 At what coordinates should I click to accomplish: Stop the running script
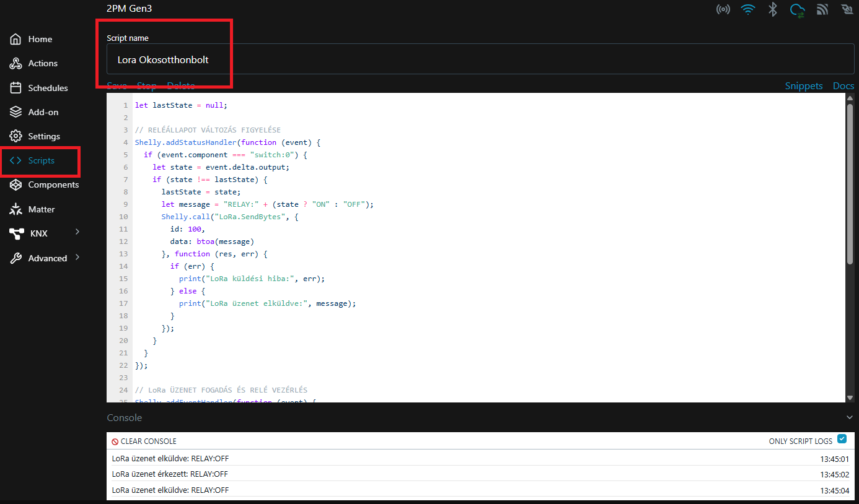click(x=147, y=85)
